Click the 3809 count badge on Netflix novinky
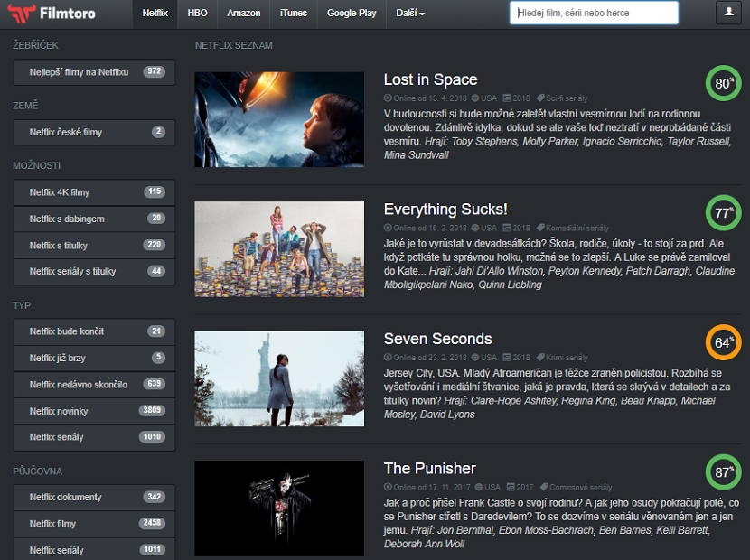 152,410
